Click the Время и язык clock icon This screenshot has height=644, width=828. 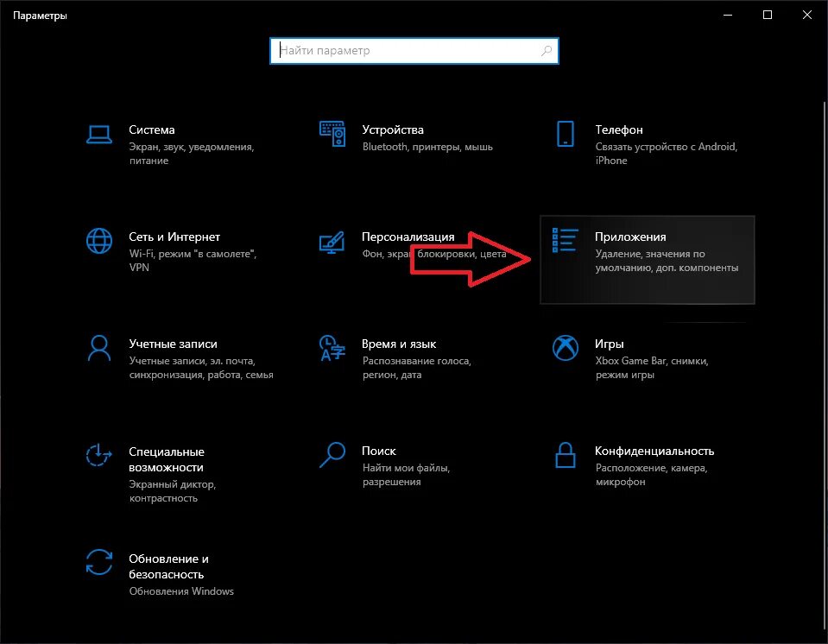pyautogui.click(x=332, y=348)
